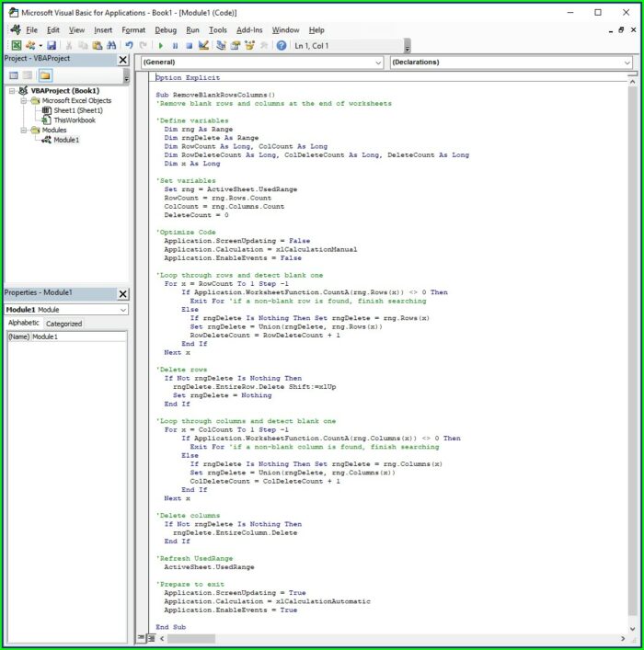This screenshot has width=644, height=650.
Task: Open the Insert menu
Action: tap(103, 30)
